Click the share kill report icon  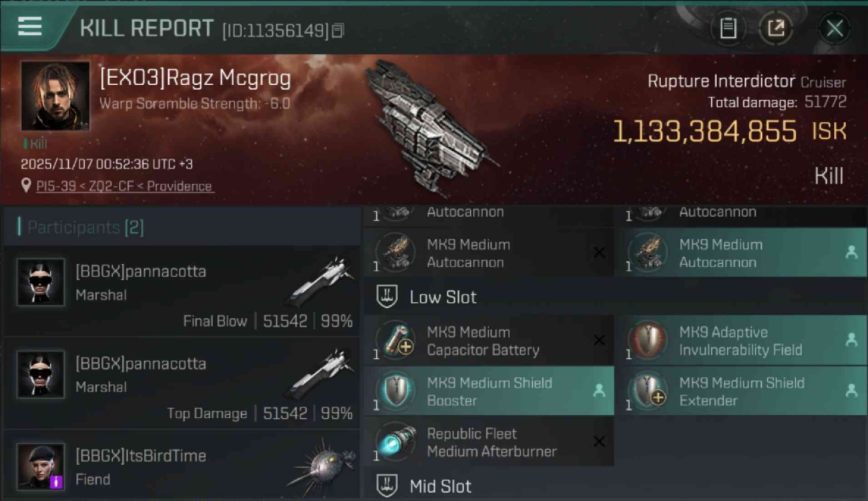click(x=776, y=28)
